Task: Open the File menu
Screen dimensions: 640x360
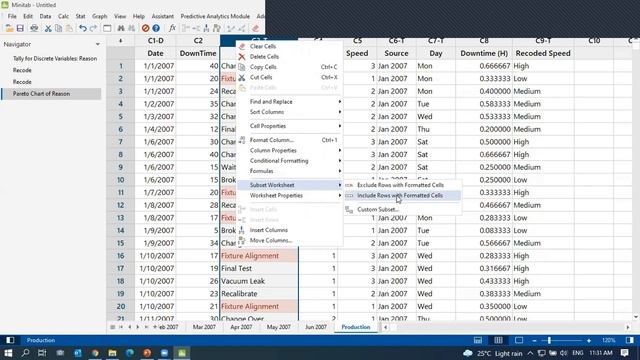Action: [12, 16]
